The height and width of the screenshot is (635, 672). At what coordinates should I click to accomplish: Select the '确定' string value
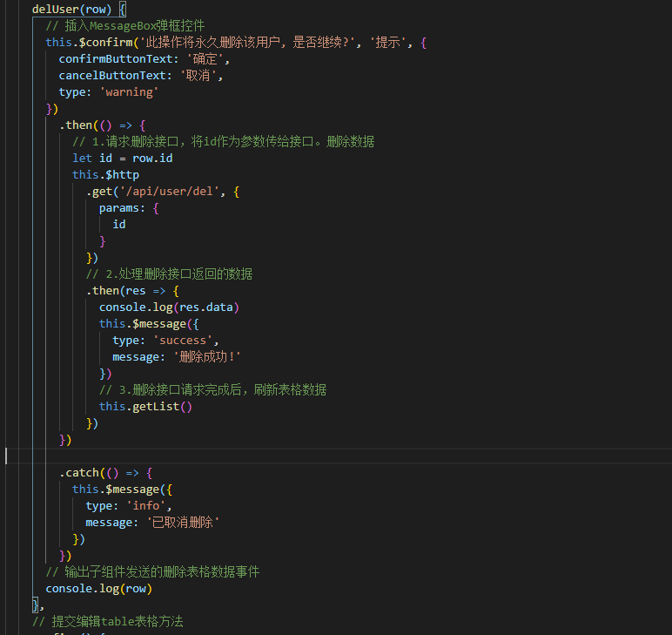(x=205, y=58)
